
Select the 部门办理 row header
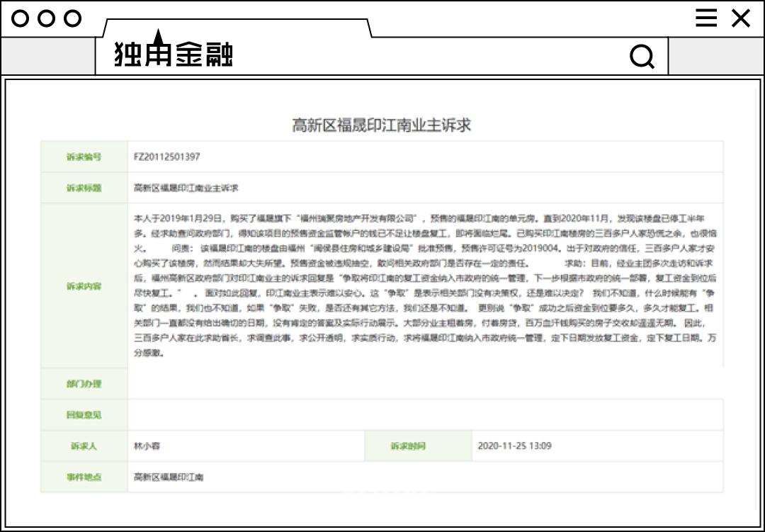point(84,385)
